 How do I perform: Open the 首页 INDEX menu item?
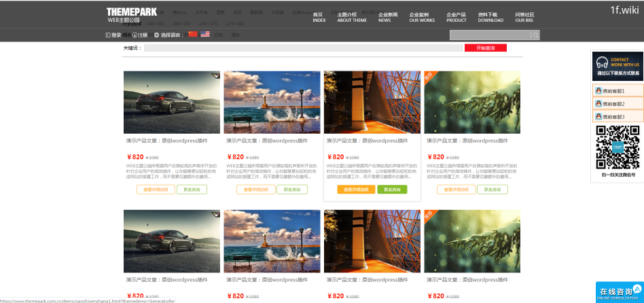click(x=319, y=17)
